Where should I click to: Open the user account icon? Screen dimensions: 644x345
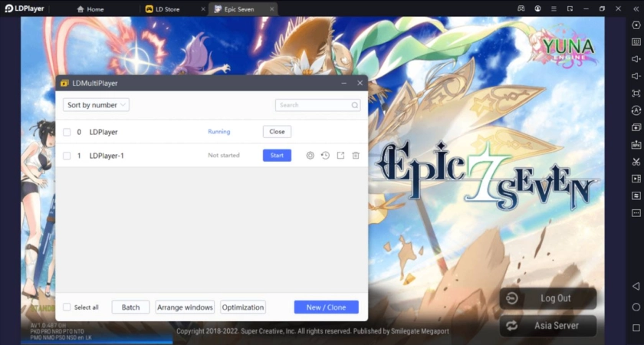coord(537,8)
